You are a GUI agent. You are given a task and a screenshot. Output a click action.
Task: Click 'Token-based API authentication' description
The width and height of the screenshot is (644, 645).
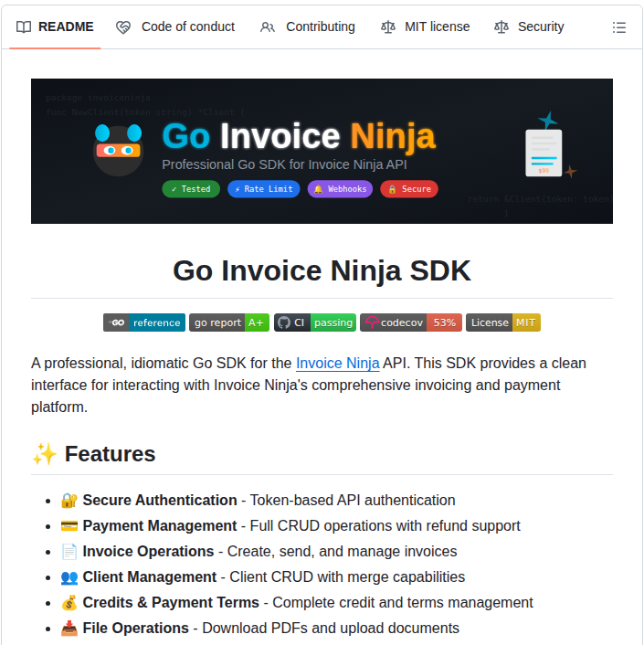click(x=353, y=501)
